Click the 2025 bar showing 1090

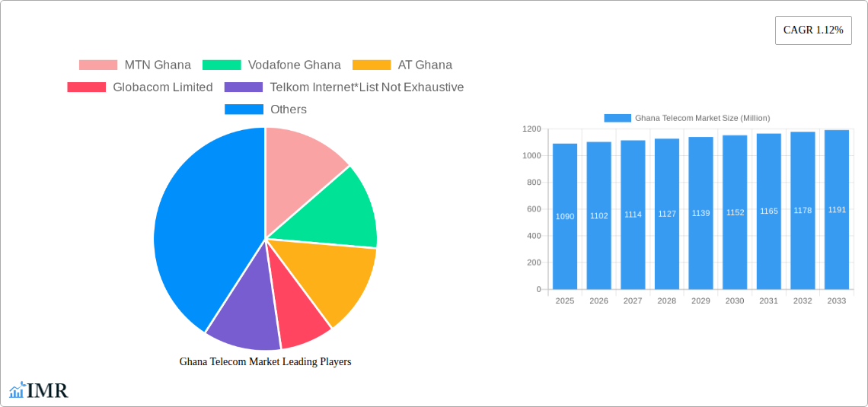[565, 216]
